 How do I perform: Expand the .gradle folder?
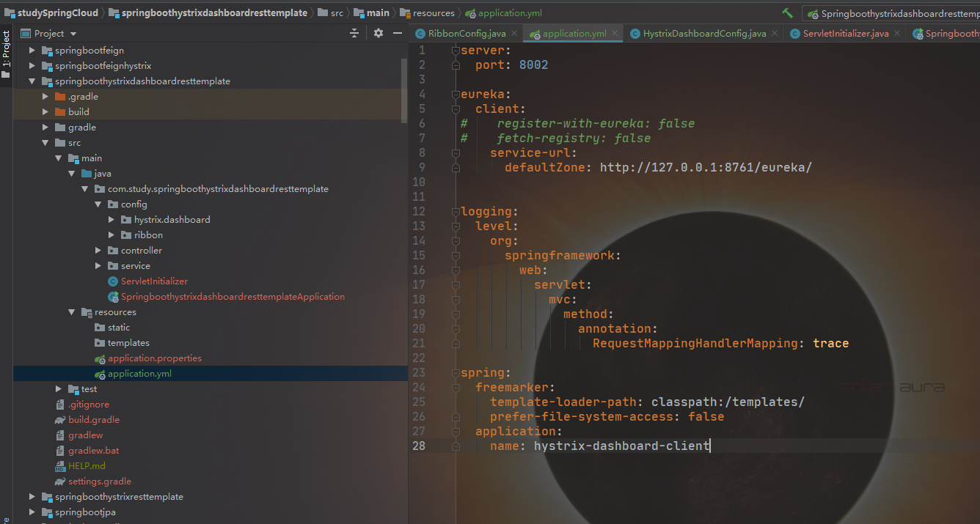(x=45, y=97)
